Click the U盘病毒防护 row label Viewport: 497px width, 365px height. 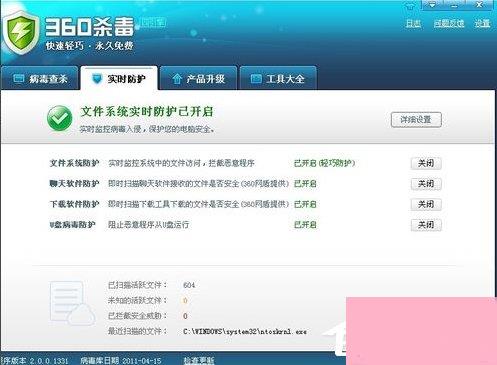[72, 225]
